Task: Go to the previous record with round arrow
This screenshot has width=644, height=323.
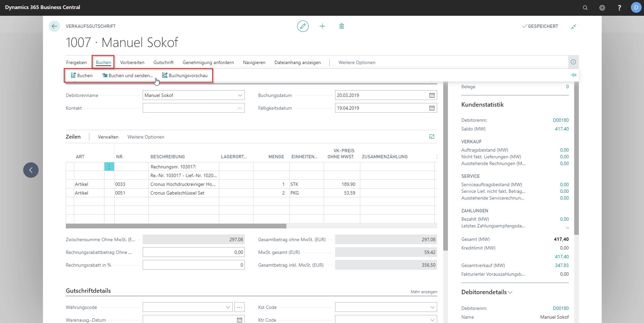Action: click(31, 170)
